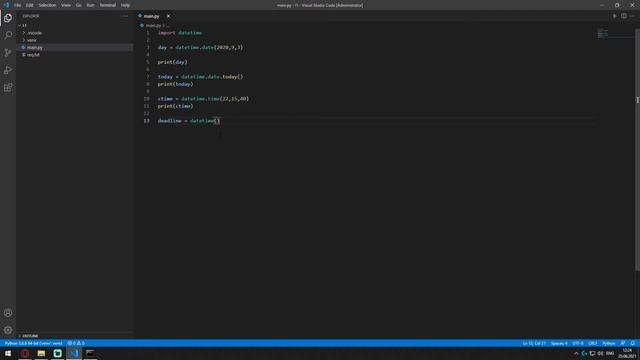Open the Extensions view

click(8, 88)
